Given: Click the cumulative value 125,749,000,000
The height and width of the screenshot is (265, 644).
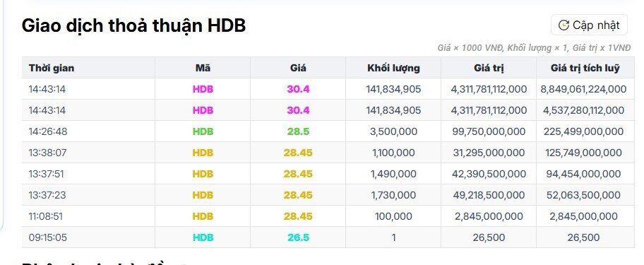Looking at the screenshot, I should coord(583,153).
